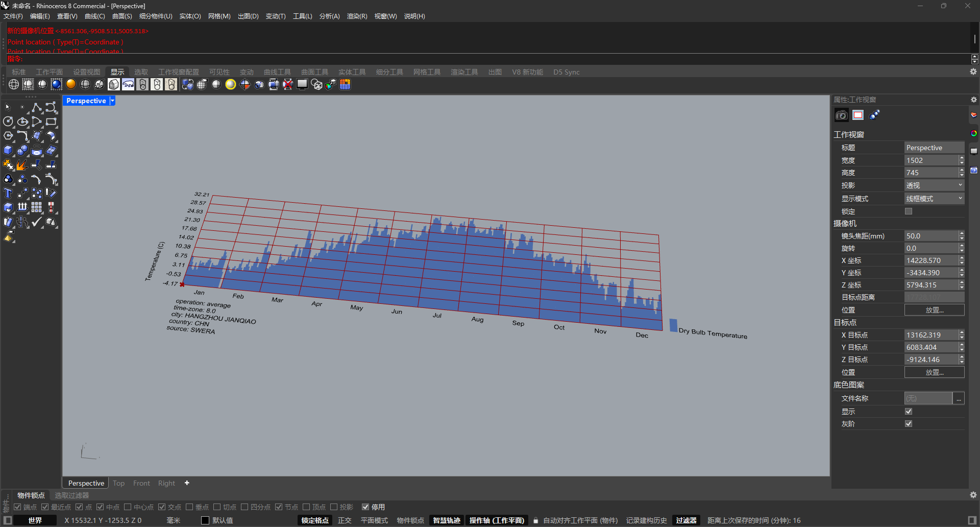Step the Z 目标点 spinner
This screenshot has height=527, width=980.
(x=962, y=360)
